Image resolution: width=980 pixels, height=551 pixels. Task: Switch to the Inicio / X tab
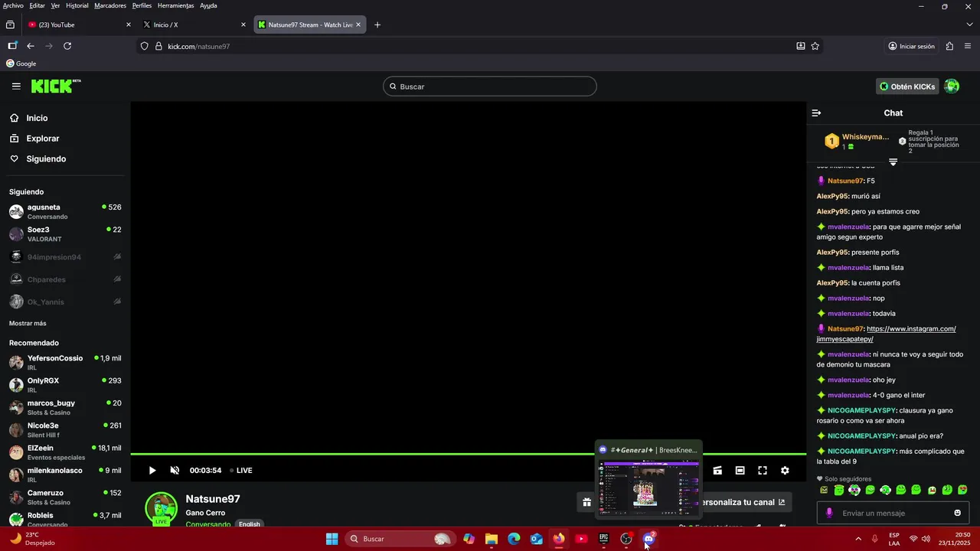pos(195,24)
